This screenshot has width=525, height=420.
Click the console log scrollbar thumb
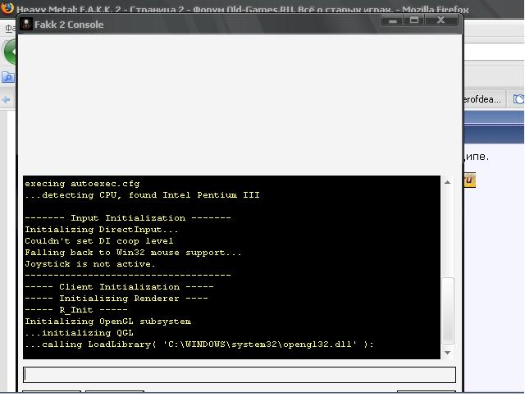coord(448,310)
